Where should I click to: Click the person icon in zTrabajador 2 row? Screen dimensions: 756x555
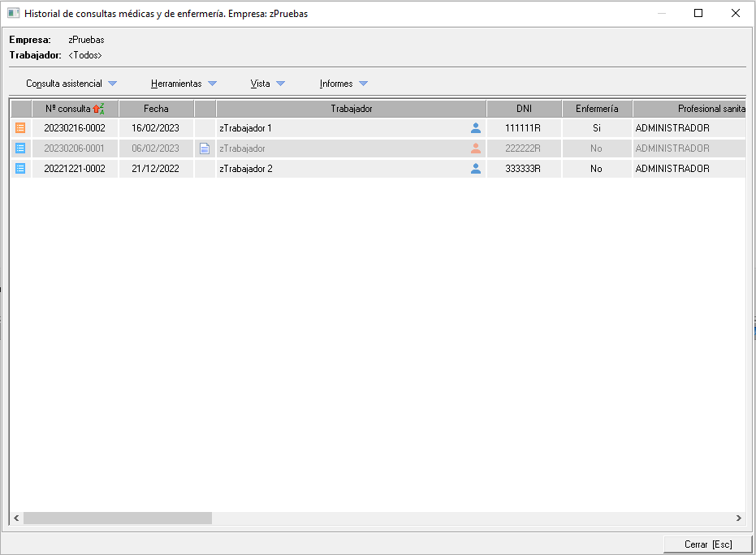point(476,169)
